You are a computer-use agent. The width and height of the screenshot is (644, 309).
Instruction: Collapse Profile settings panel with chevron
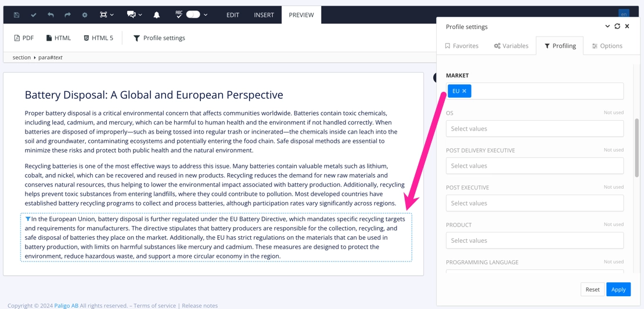[607, 26]
